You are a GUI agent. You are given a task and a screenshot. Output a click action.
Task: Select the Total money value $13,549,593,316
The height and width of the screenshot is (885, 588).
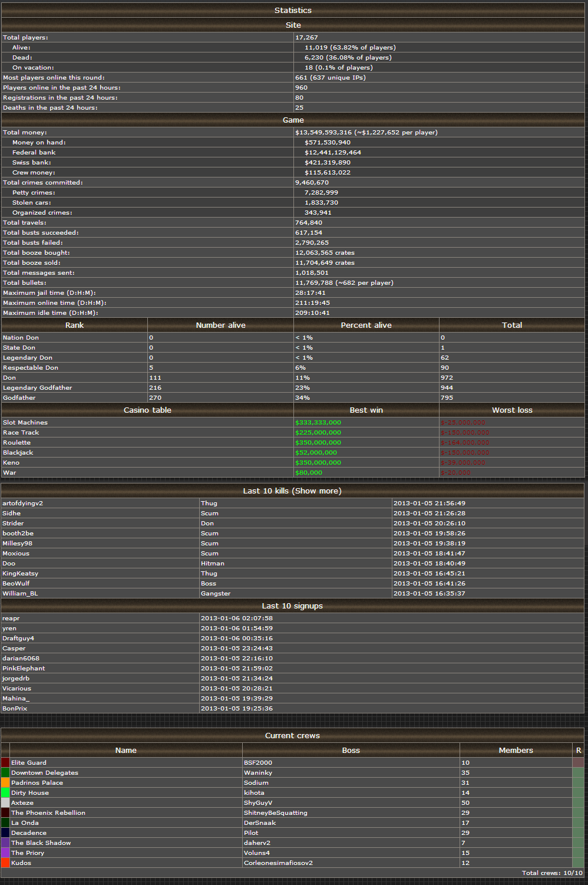(323, 132)
